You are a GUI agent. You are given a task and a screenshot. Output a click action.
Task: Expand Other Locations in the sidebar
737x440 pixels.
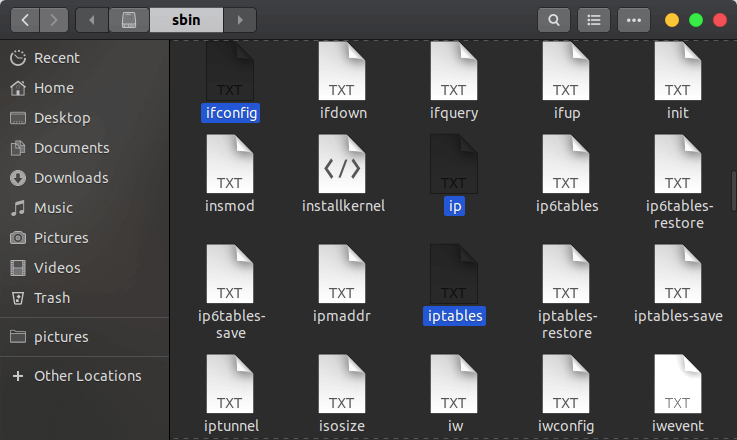click(x=85, y=376)
